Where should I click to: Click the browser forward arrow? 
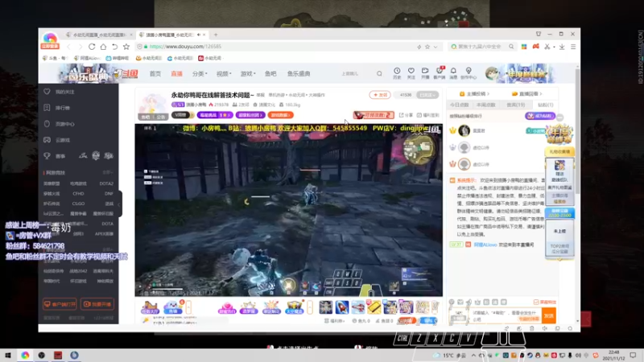(80, 47)
